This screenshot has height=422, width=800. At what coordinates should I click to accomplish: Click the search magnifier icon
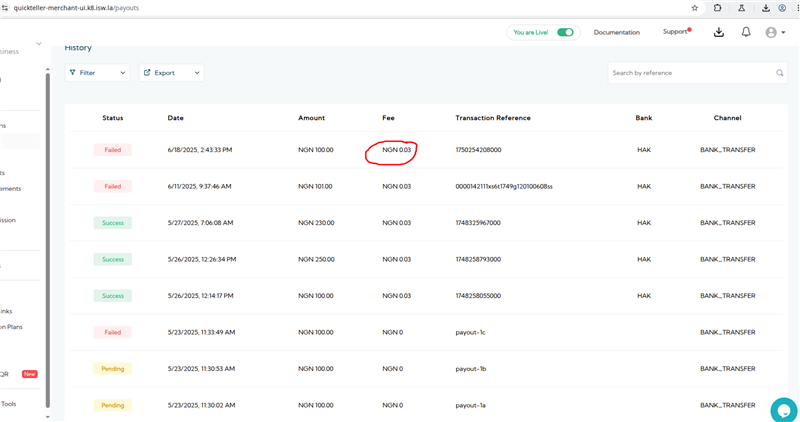point(780,73)
